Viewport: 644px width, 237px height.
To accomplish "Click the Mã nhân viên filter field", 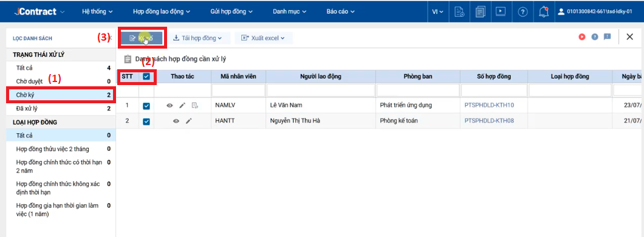I will (x=238, y=91).
